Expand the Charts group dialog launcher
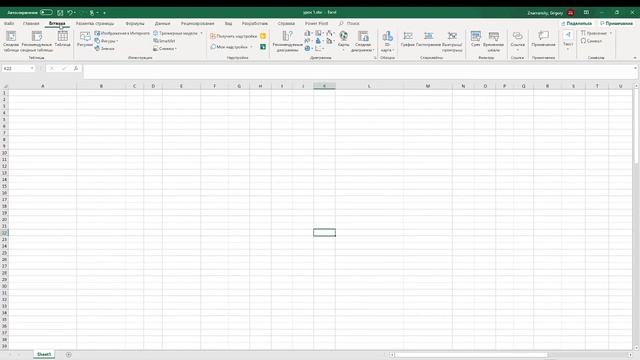 [375, 58]
